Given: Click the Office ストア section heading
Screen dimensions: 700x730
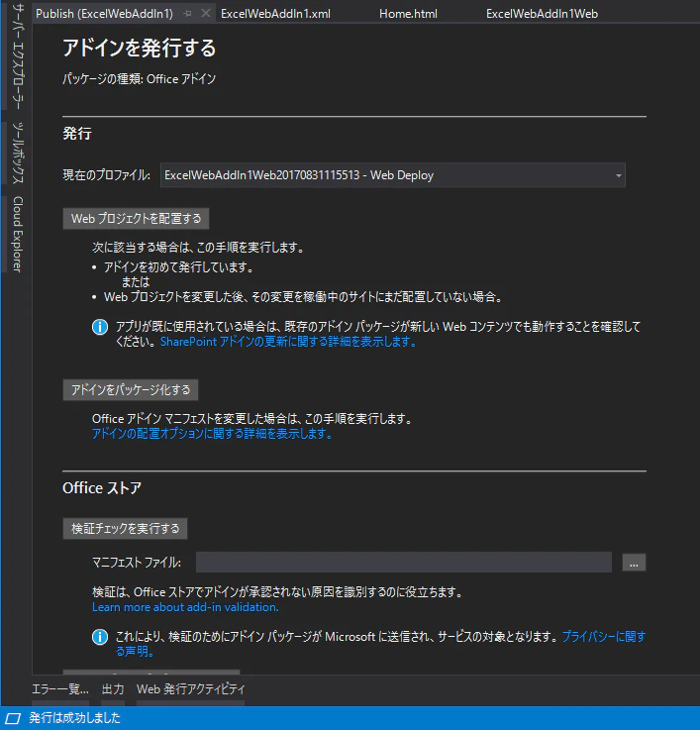Looking at the screenshot, I should pos(102,488).
